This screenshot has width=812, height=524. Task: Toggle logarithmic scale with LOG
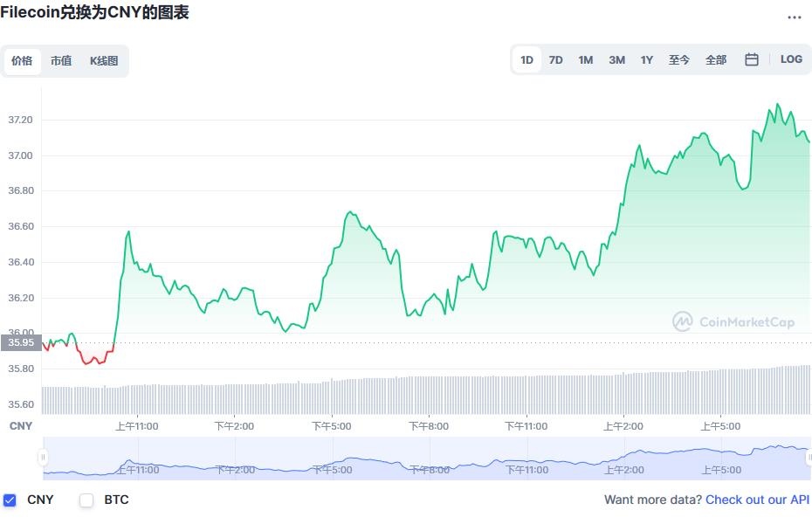[x=791, y=59]
